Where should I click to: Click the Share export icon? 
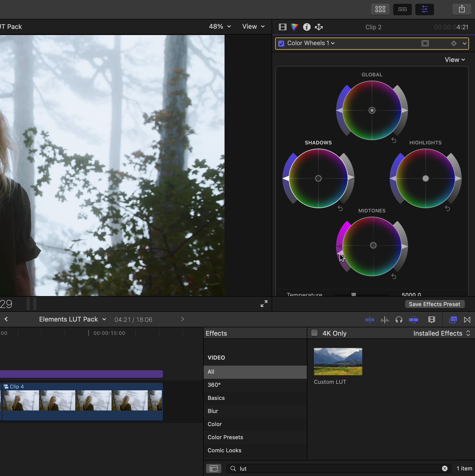pyautogui.click(x=462, y=9)
